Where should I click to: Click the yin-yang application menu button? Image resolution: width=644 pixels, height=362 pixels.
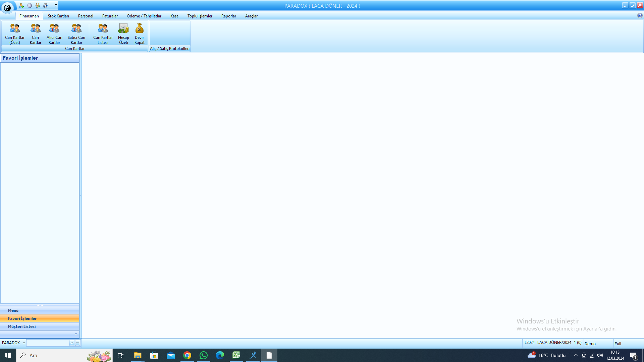[7, 7]
